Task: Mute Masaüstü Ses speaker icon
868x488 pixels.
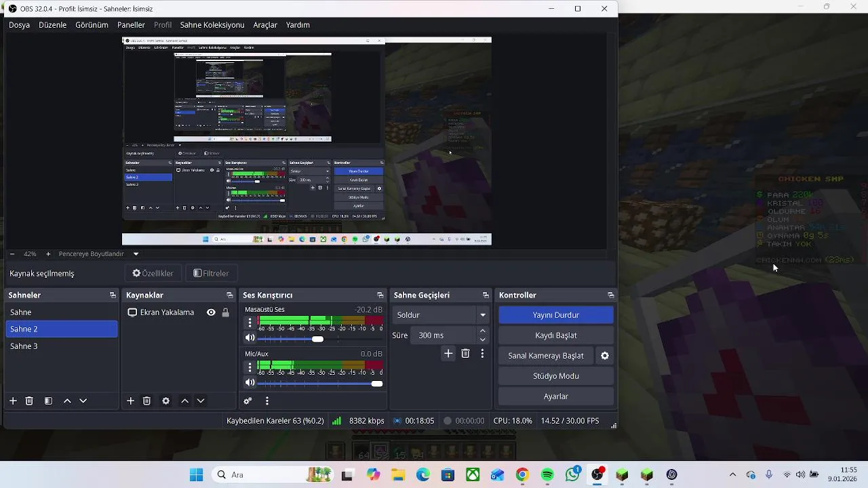Action: [x=250, y=338]
